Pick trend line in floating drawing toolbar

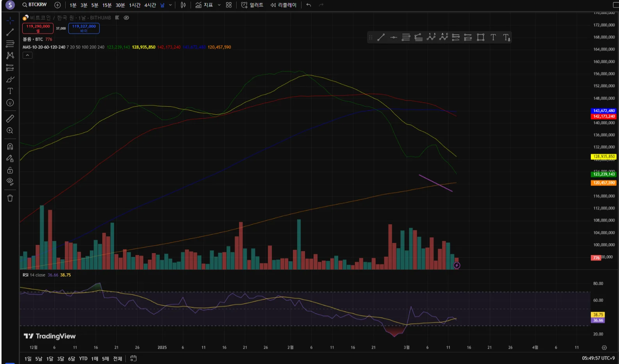[x=381, y=37]
